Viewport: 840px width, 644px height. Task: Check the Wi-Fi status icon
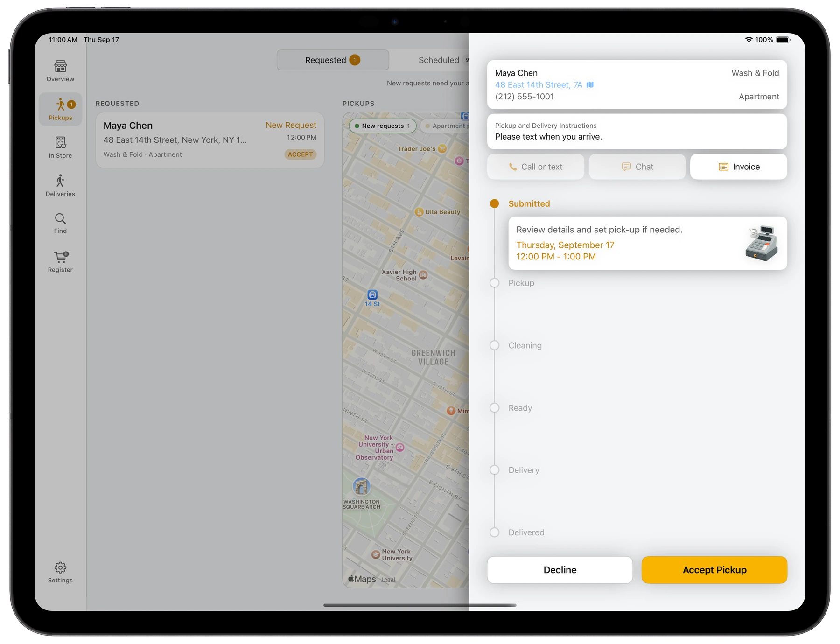point(749,40)
